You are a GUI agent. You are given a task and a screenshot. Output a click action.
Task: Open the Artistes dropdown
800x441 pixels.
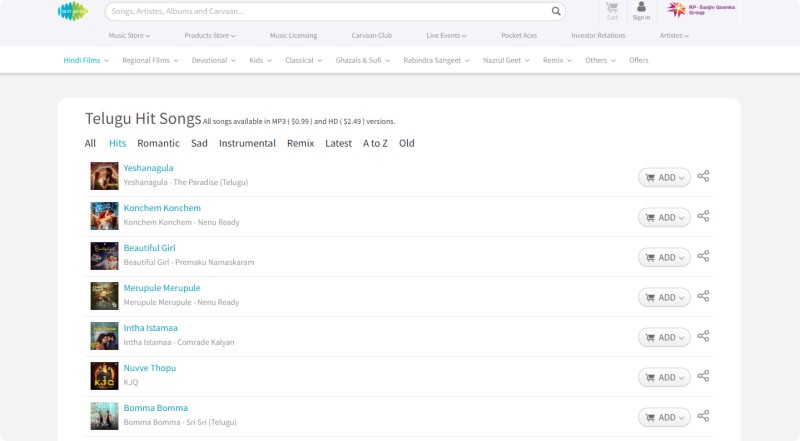tap(674, 36)
